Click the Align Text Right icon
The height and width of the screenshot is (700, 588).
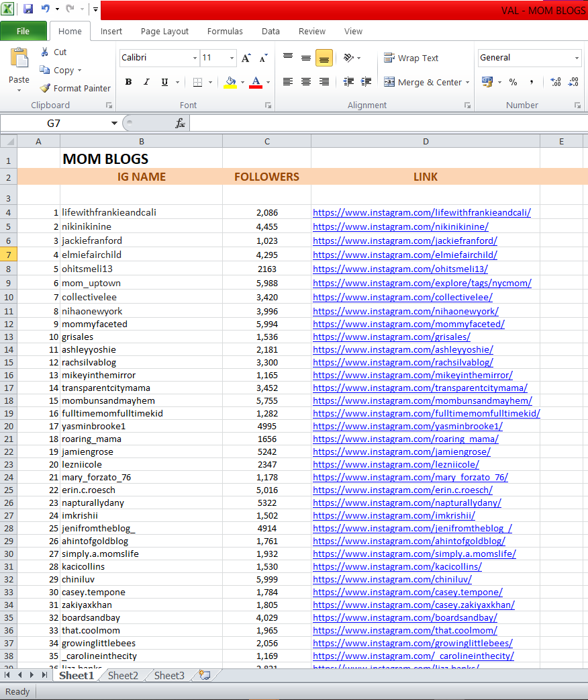coord(324,82)
